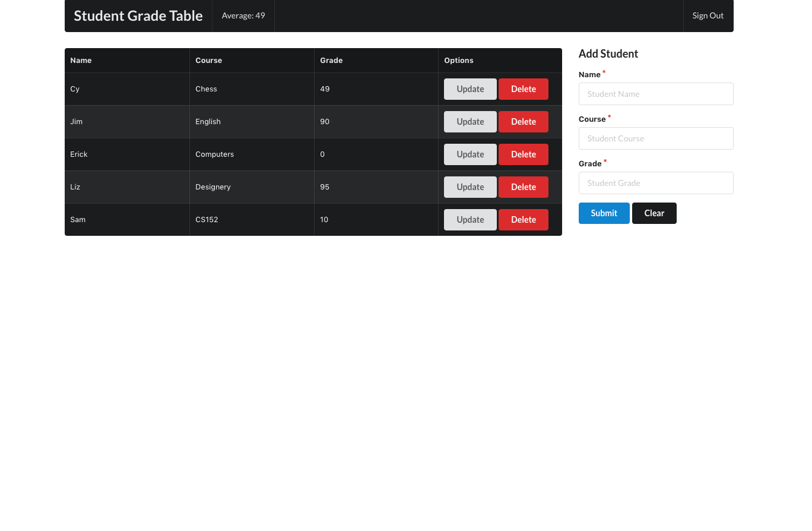Click Update for Erick
The width and height of the screenshot is (812, 531).
pyautogui.click(x=470, y=154)
